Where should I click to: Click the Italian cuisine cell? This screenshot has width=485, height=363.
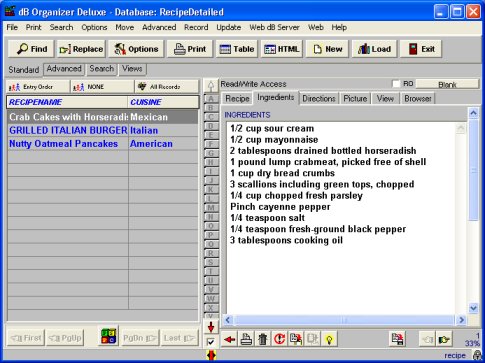coord(163,130)
